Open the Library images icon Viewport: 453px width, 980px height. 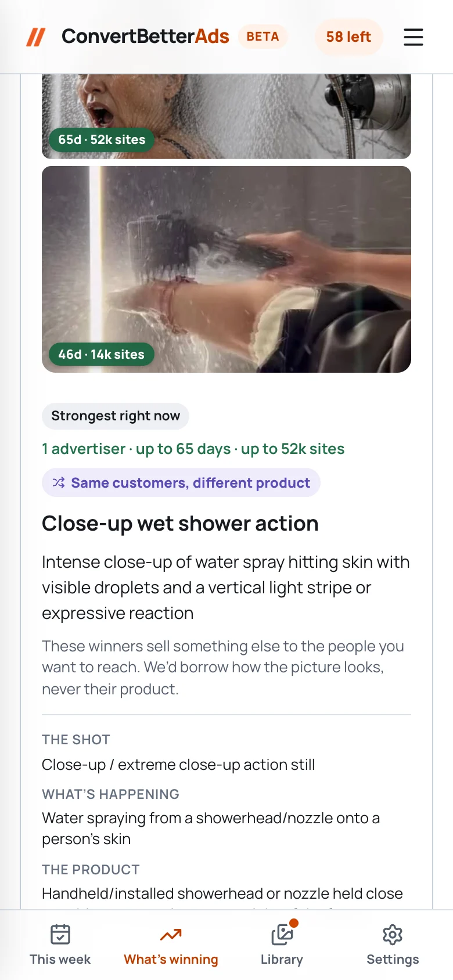(x=282, y=934)
